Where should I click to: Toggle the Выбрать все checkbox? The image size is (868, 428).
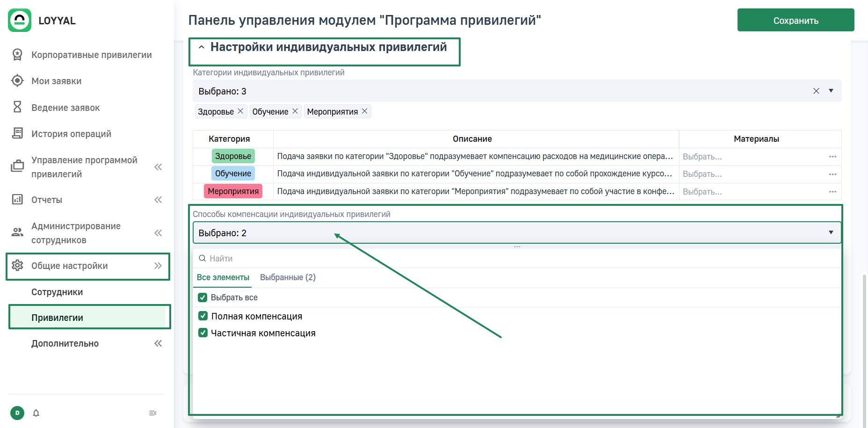[x=203, y=297]
